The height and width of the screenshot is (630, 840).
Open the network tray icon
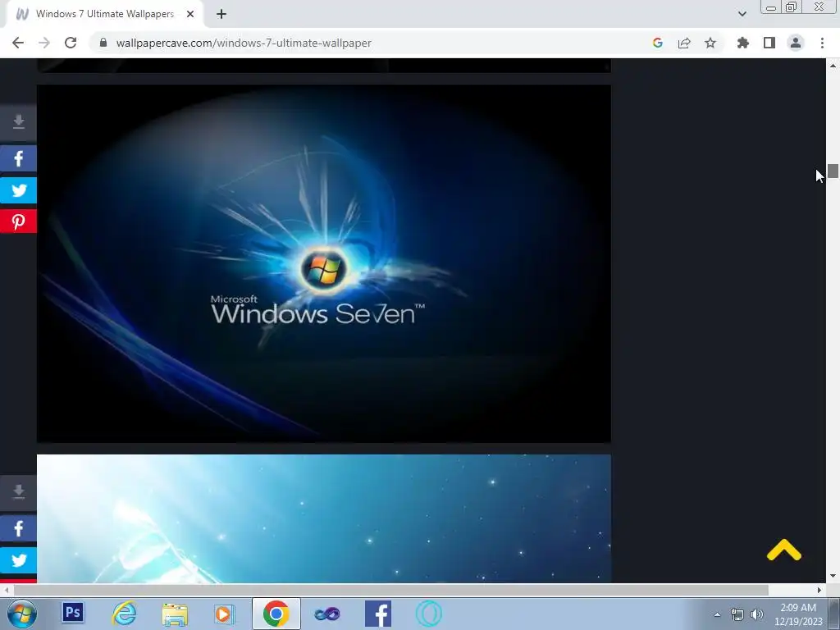[737, 614]
